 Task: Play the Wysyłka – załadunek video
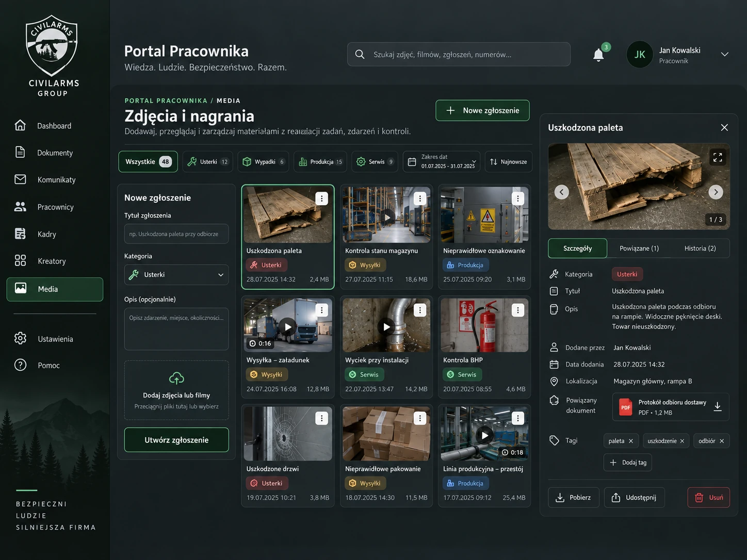(288, 326)
